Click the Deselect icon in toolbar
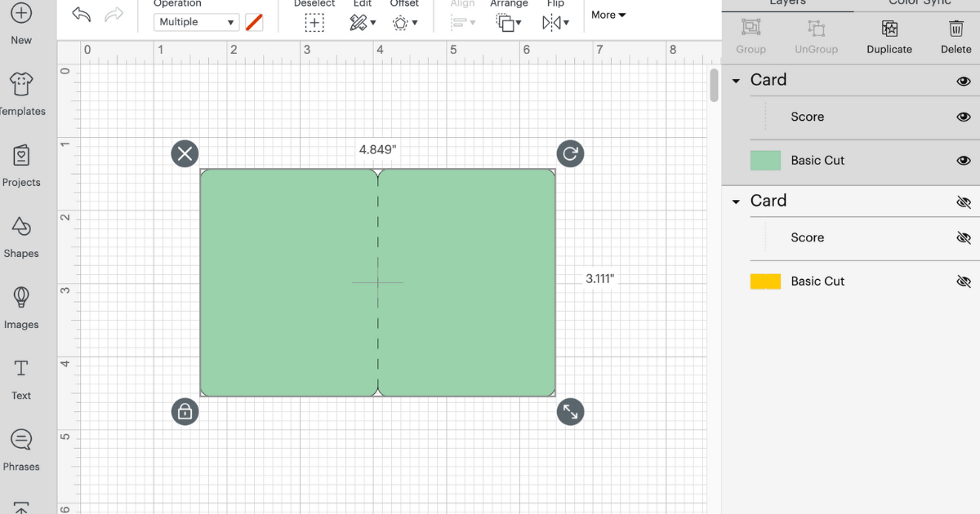Image resolution: width=980 pixels, height=514 pixels. pyautogui.click(x=314, y=23)
